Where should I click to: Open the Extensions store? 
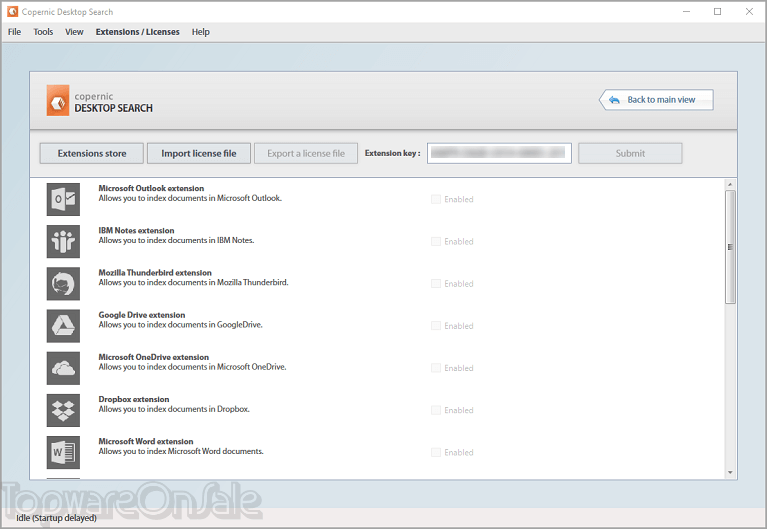pyautogui.click(x=91, y=153)
